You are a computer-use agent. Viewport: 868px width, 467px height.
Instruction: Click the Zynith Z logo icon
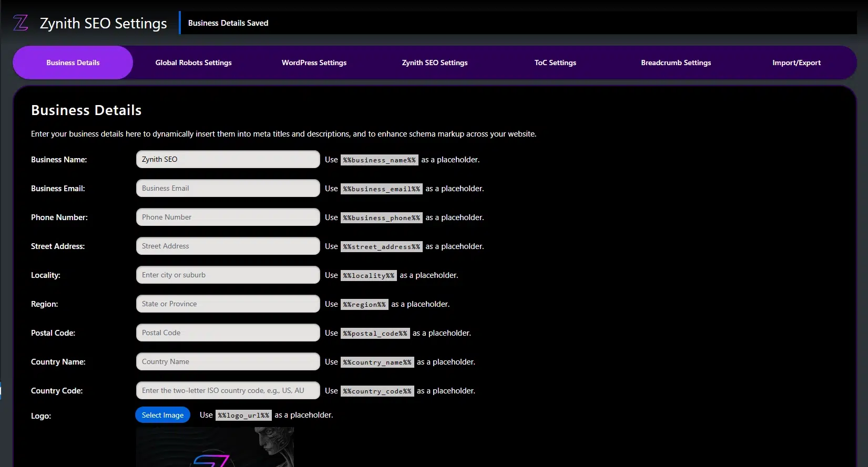tap(21, 23)
